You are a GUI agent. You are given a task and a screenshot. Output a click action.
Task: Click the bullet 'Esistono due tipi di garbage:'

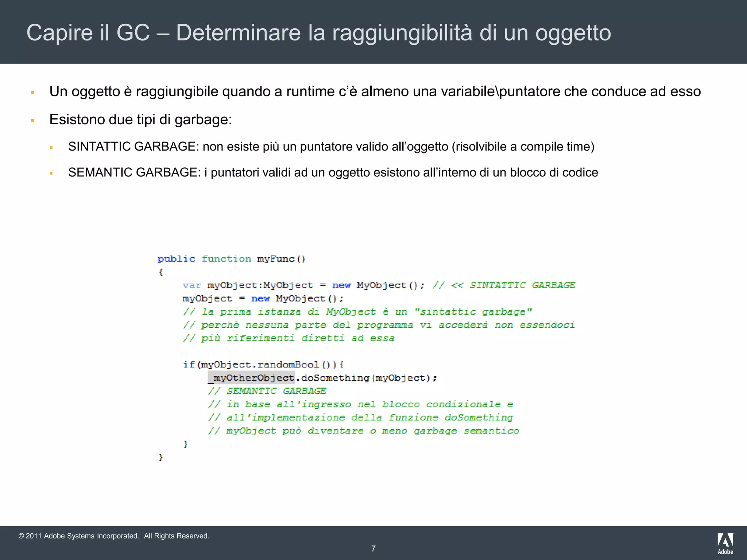click(141, 120)
